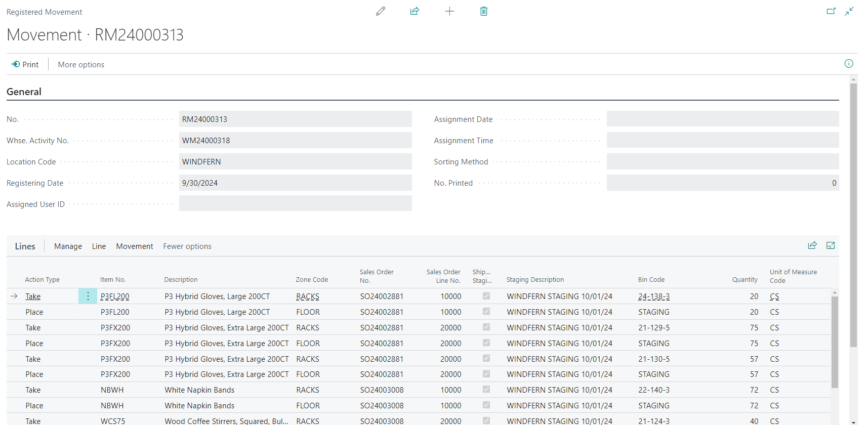Click the Assignment Date field
Image resolution: width=868 pixels, height=425 pixels.
(723, 119)
